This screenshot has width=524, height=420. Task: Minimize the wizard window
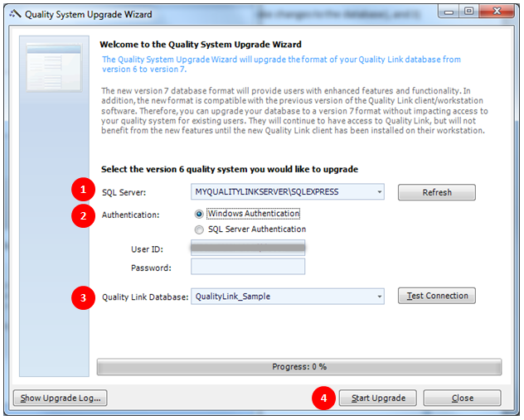point(449,12)
